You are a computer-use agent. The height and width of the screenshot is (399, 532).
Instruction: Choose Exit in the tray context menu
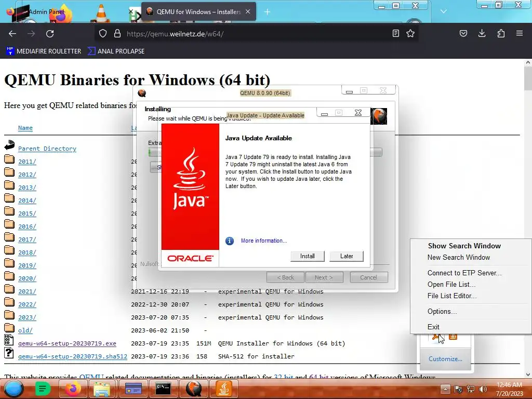tap(433, 327)
